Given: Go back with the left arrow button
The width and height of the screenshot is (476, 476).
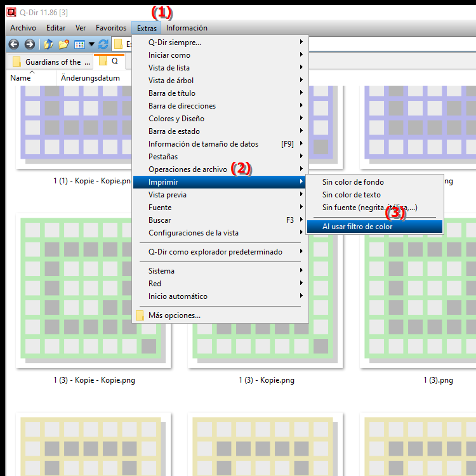Looking at the screenshot, I should click(14, 44).
